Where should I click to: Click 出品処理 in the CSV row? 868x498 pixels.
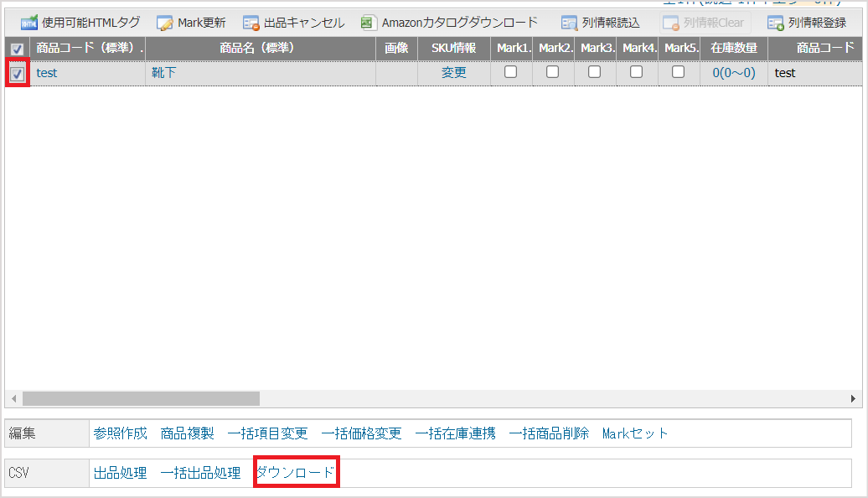click(x=120, y=473)
